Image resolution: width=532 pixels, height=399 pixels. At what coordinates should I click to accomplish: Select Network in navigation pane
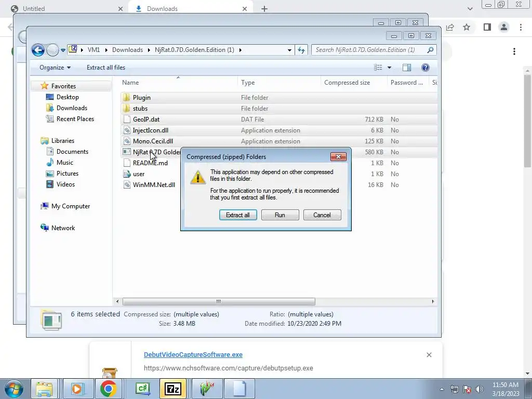tap(63, 228)
